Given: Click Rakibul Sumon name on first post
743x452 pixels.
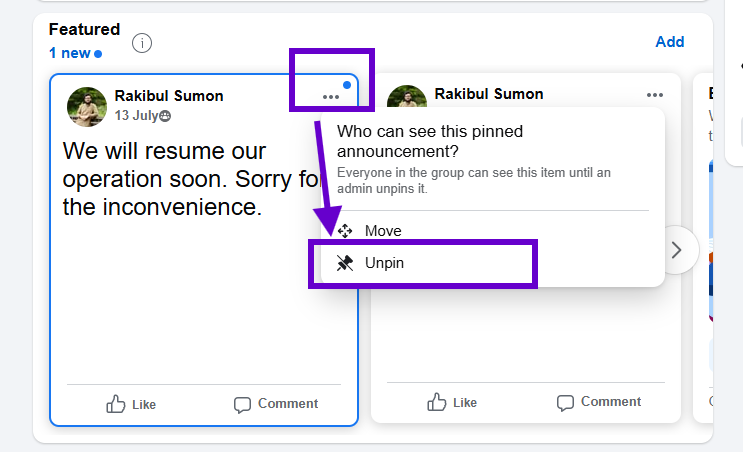Looking at the screenshot, I should click(169, 96).
